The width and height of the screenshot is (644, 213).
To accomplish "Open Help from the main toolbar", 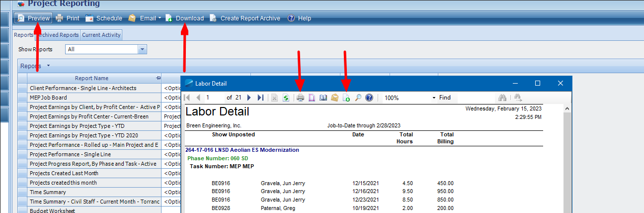I will coord(299,18).
